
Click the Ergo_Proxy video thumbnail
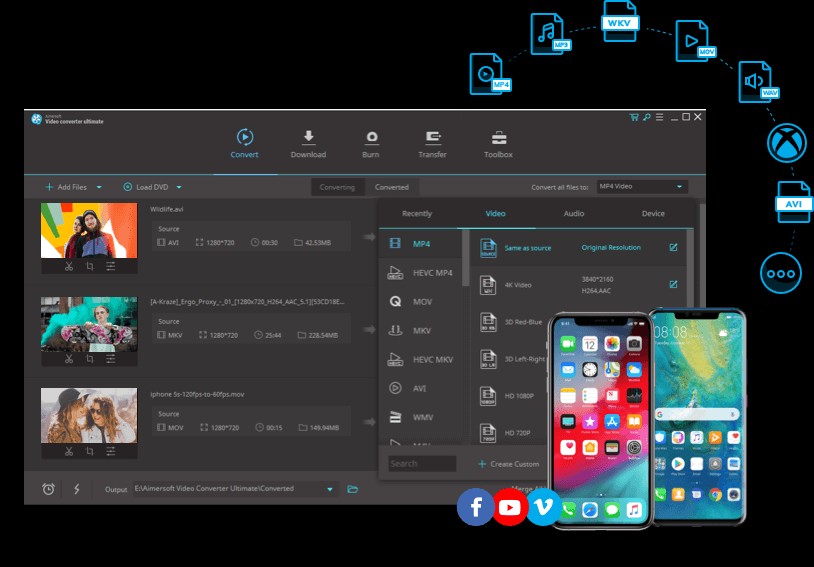click(x=89, y=324)
